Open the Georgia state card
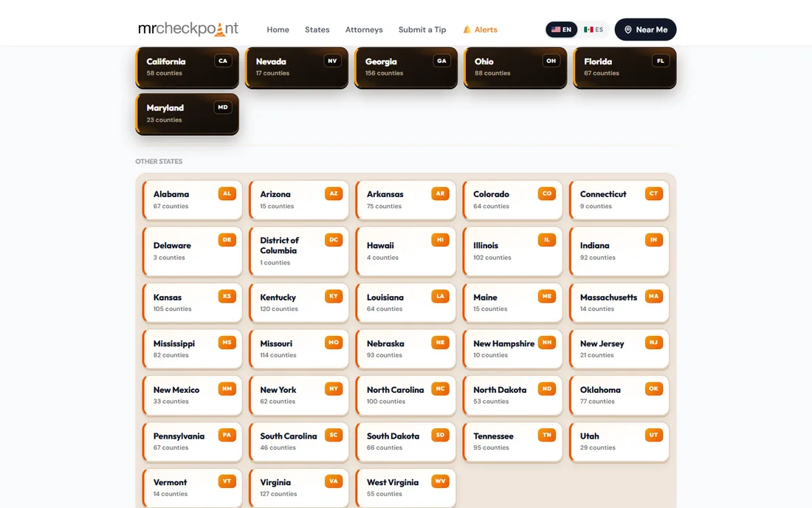 [406, 67]
